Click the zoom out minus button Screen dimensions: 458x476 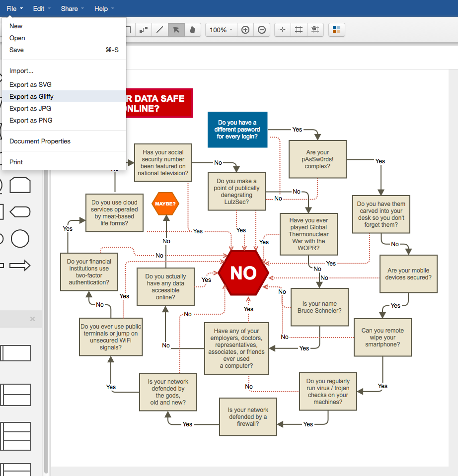[x=262, y=30]
